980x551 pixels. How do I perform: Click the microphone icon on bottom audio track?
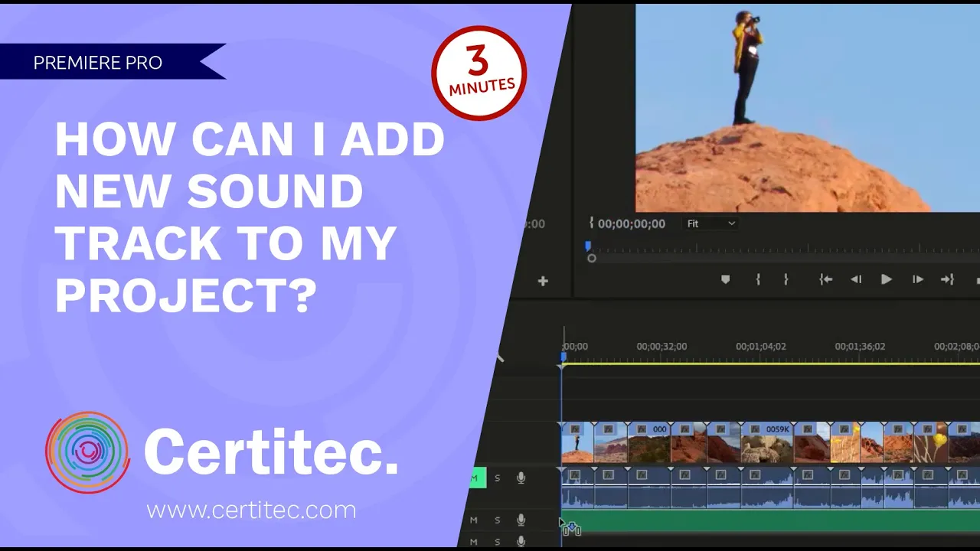point(521,542)
